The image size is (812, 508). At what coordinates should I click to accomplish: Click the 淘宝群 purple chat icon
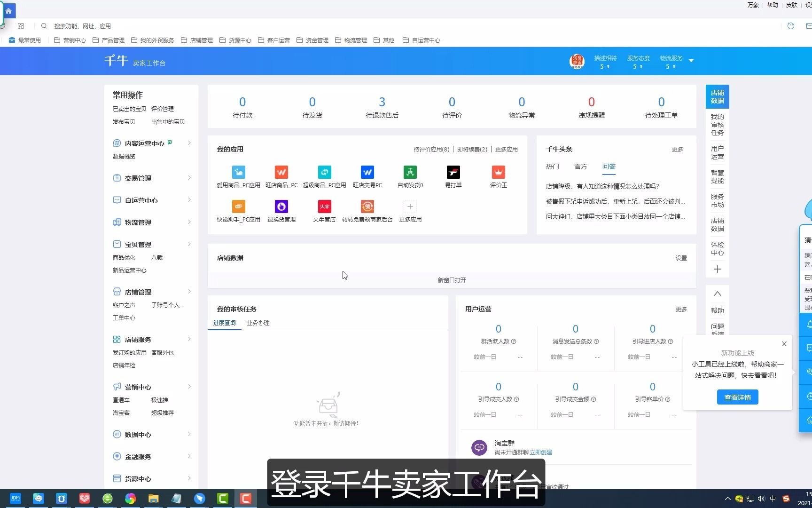(x=479, y=447)
